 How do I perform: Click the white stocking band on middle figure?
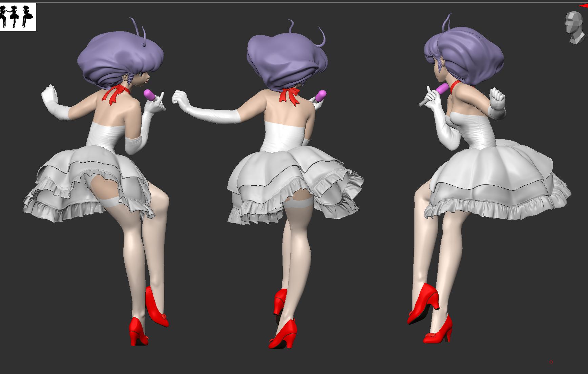[x=299, y=203]
